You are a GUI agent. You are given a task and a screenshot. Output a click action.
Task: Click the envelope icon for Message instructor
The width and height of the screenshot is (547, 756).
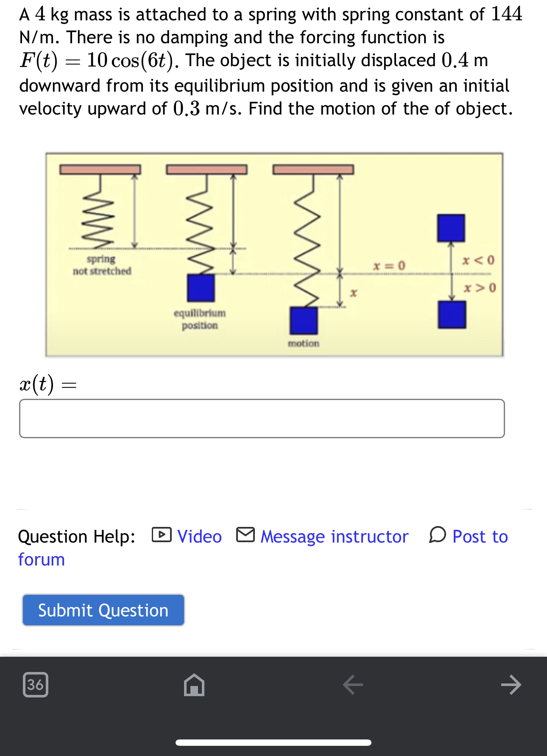click(245, 536)
